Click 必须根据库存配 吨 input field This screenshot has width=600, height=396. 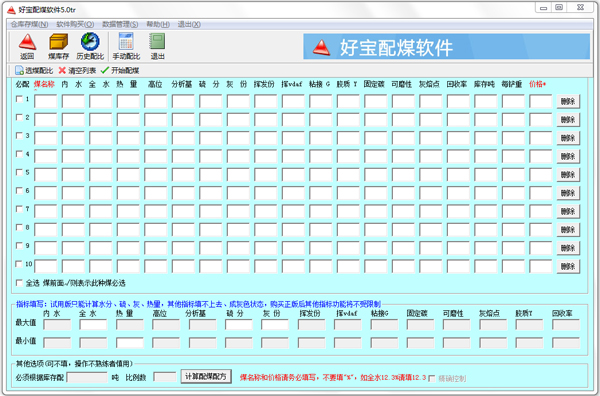87,377
